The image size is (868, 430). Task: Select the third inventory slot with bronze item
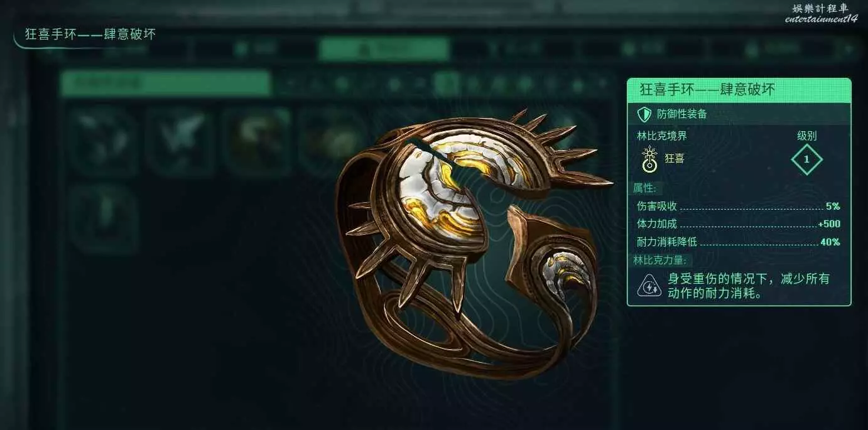coord(256,141)
